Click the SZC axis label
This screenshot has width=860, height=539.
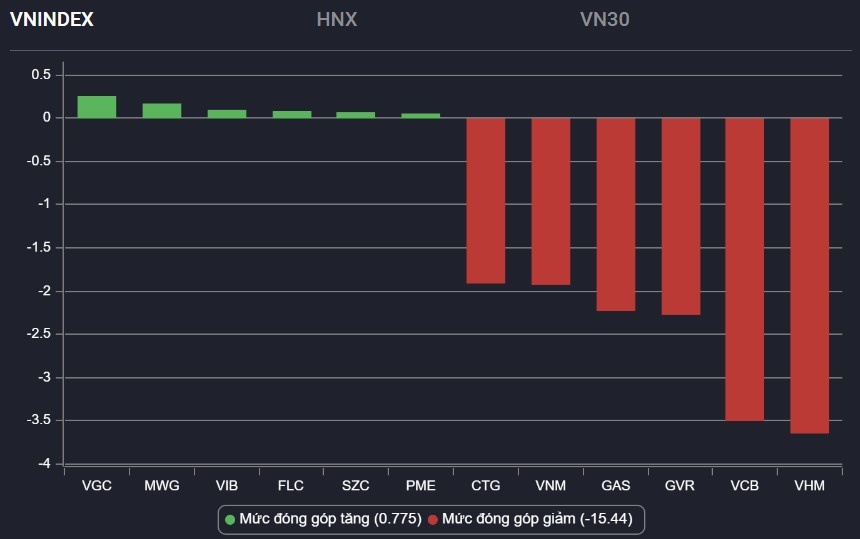pyautogui.click(x=356, y=486)
